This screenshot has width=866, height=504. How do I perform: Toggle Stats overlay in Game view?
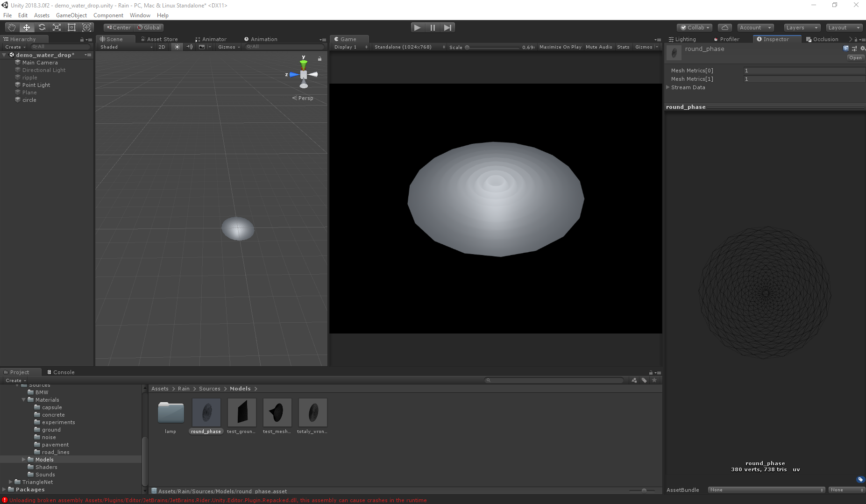click(623, 47)
